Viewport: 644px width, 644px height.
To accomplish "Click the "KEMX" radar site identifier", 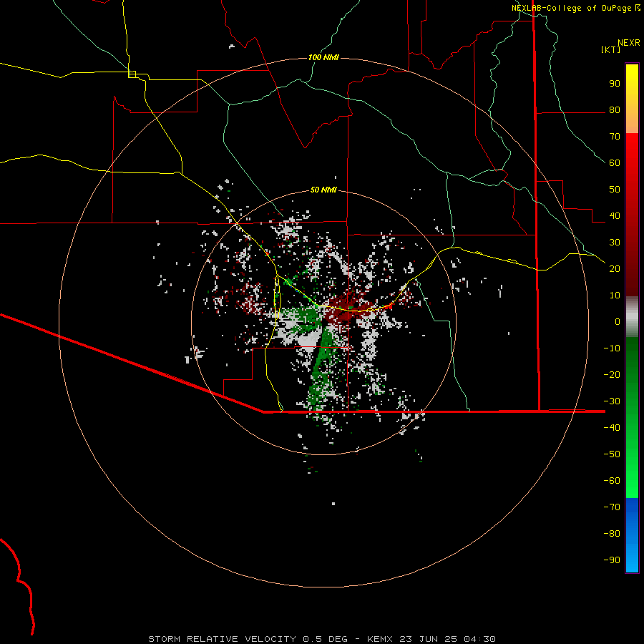I will pyautogui.click(x=380, y=639).
